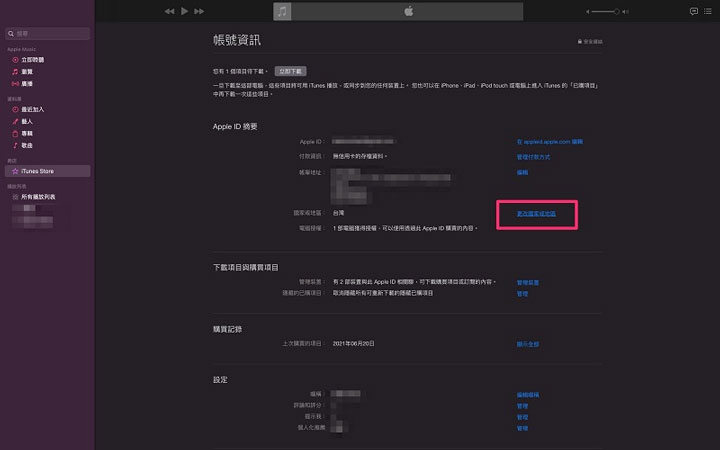Click the 購買記錄 section heading
This screenshot has width=720, height=450.
pyautogui.click(x=227, y=329)
